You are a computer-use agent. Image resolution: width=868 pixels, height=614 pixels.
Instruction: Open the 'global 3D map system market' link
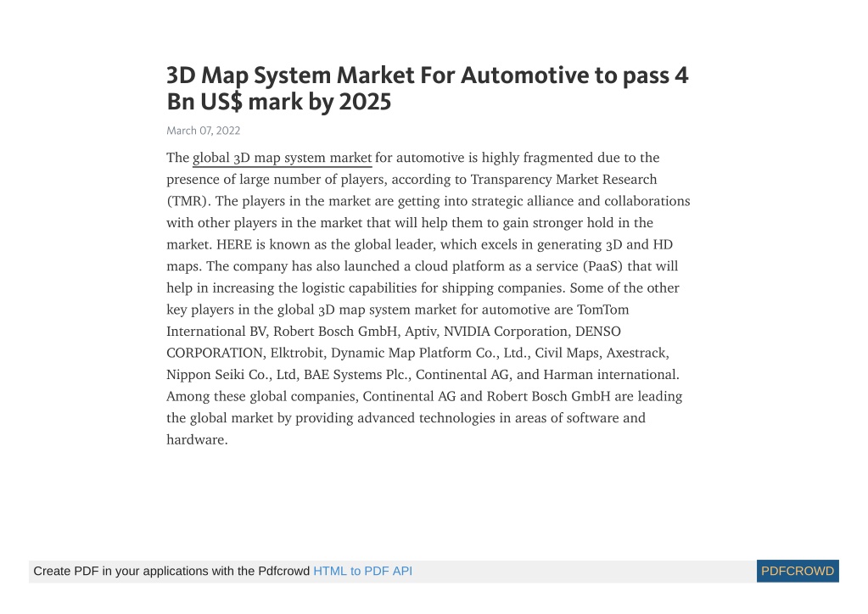pos(283,159)
